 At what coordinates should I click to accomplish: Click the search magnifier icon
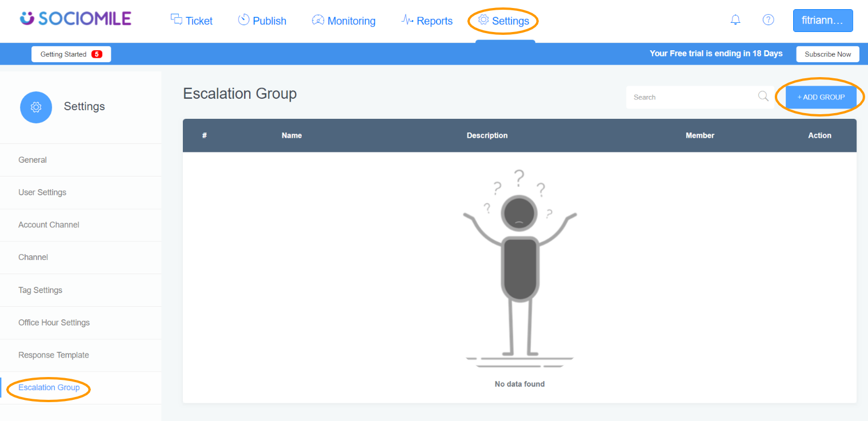click(x=763, y=97)
